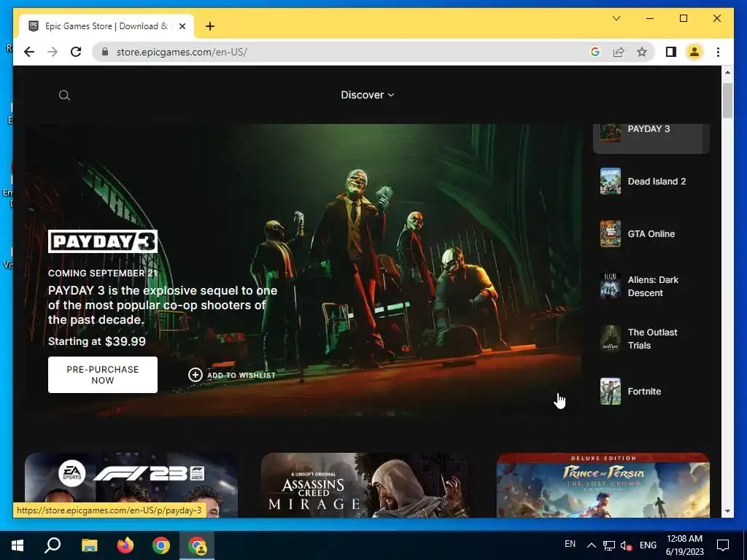Viewport: 747px width, 560px height.
Task: Select Fortnite in the featured list
Action: [651, 391]
